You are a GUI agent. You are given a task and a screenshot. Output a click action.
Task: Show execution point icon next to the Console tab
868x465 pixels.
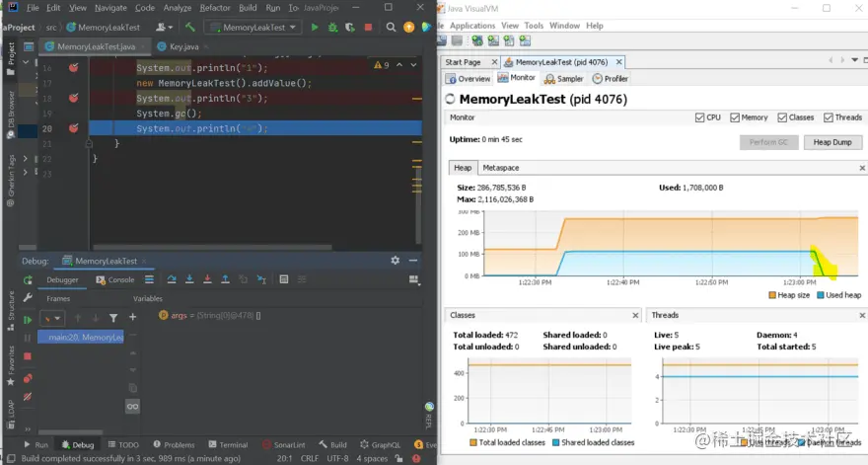(150, 279)
